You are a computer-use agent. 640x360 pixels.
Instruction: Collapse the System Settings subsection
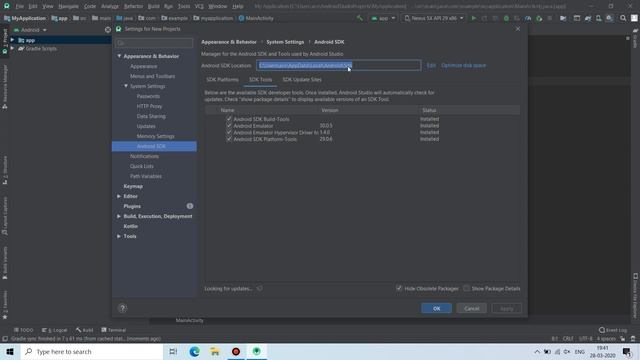(x=126, y=86)
